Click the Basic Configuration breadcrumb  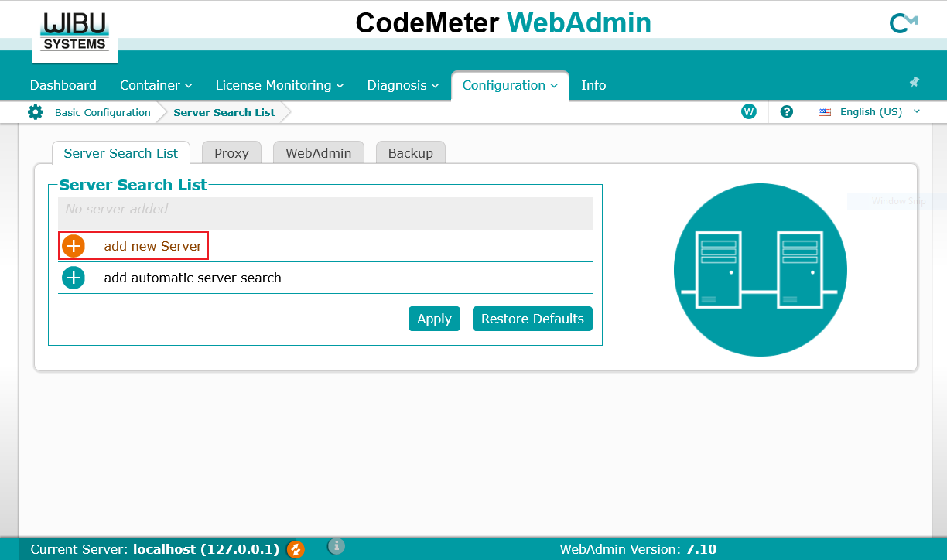pyautogui.click(x=103, y=112)
